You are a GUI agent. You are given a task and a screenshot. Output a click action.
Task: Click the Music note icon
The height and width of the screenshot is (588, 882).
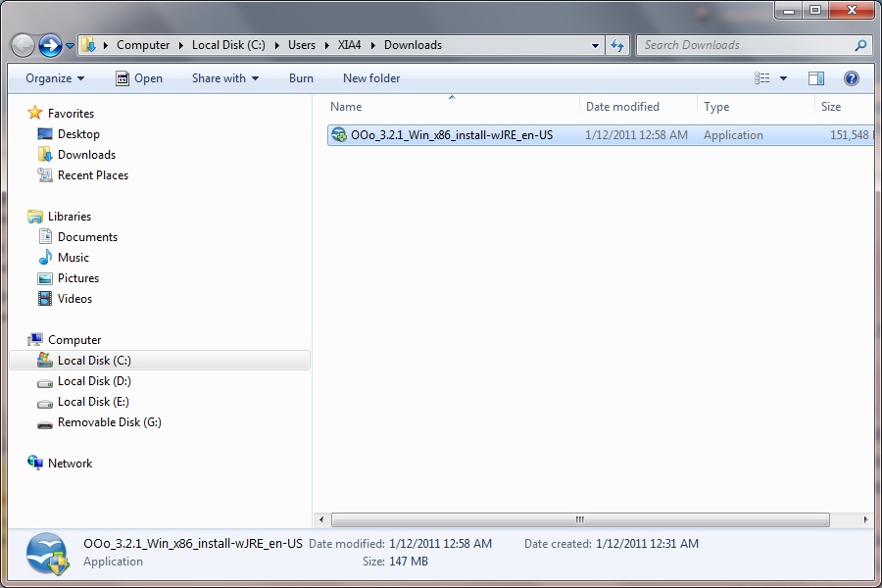click(x=45, y=258)
